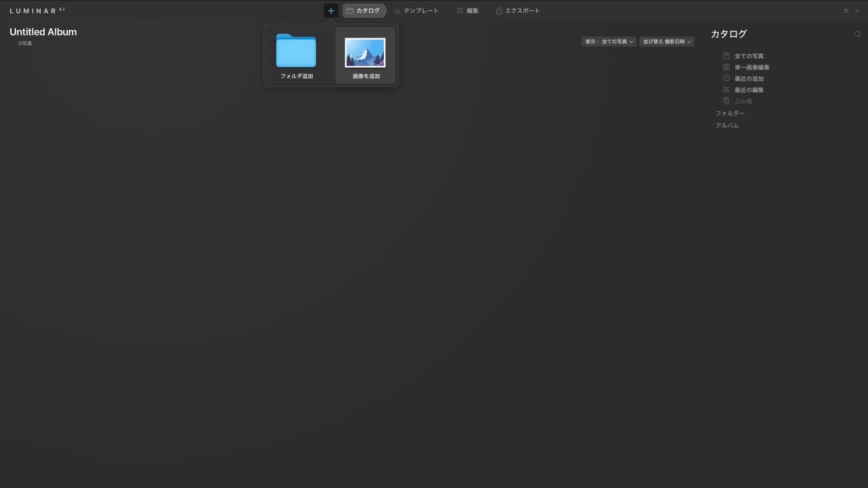Click the LUMINAR AI logo

click(x=37, y=10)
